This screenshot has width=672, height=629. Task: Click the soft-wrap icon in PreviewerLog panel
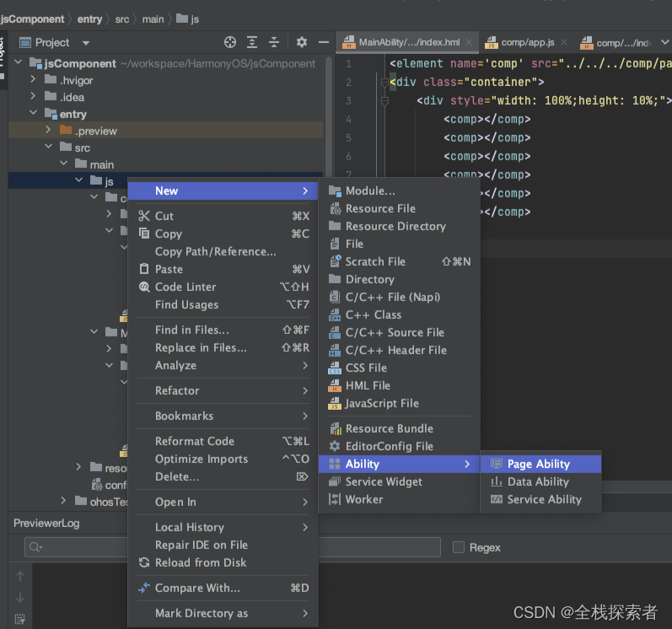pyautogui.click(x=20, y=619)
